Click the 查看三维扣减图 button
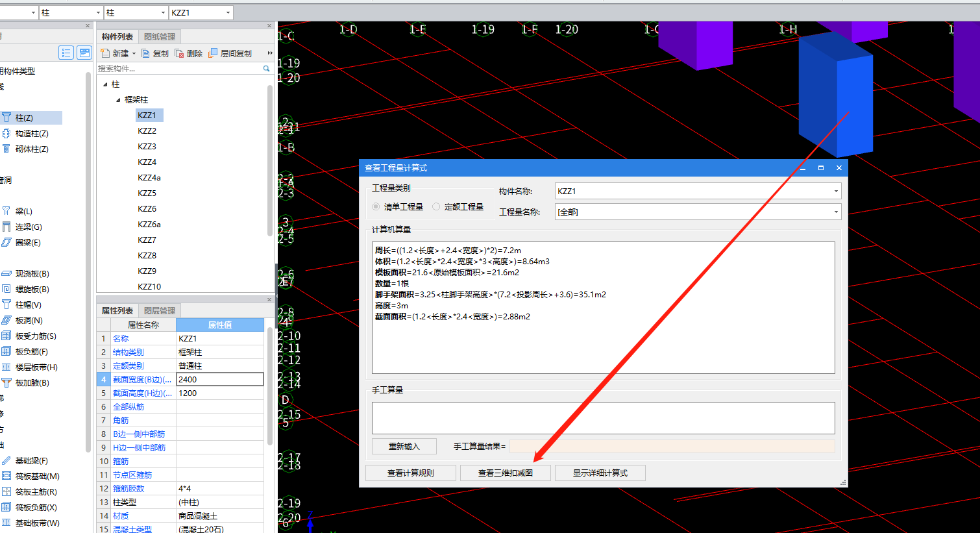The width and height of the screenshot is (980, 533). (506, 473)
